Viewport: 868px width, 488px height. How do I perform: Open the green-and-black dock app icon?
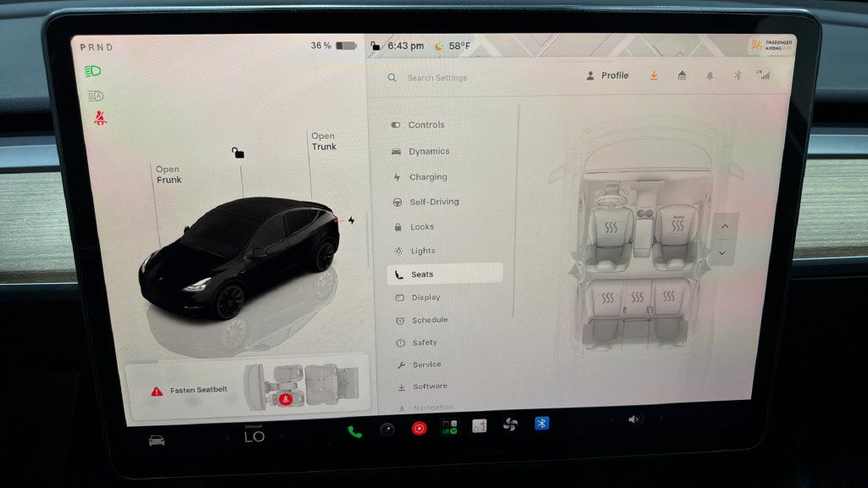click(x=449, y=427)
